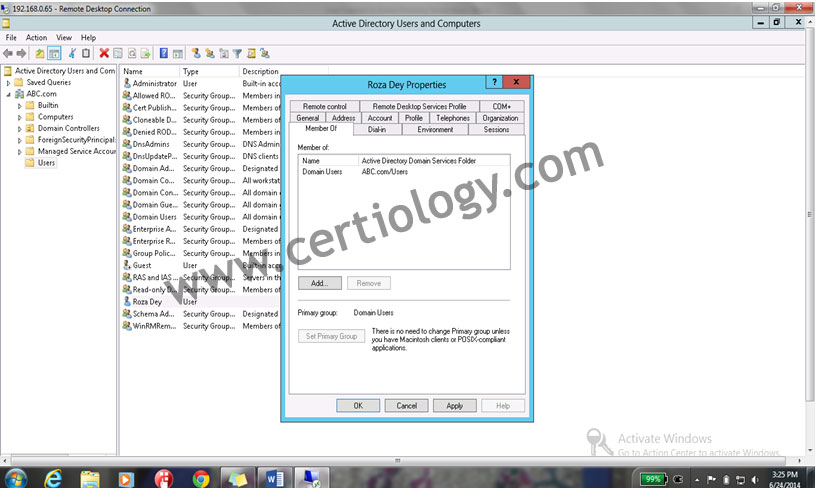Expand the Builtin folder node

click(x=20, y=106)
